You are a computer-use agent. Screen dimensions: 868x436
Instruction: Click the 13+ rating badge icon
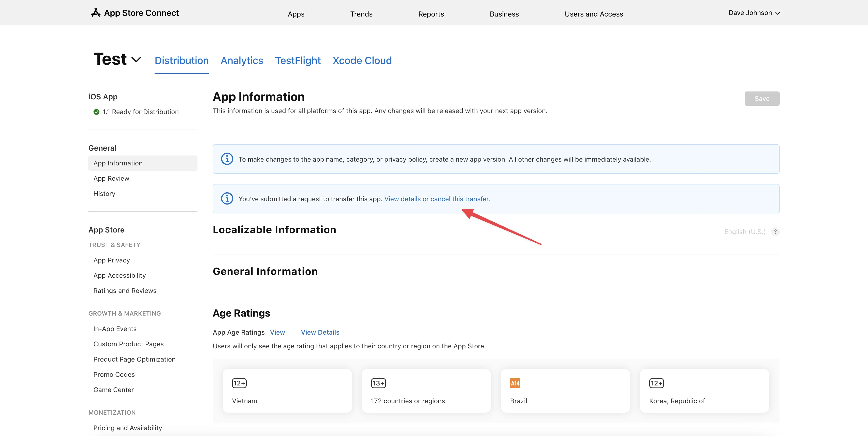tap(378, 383)
